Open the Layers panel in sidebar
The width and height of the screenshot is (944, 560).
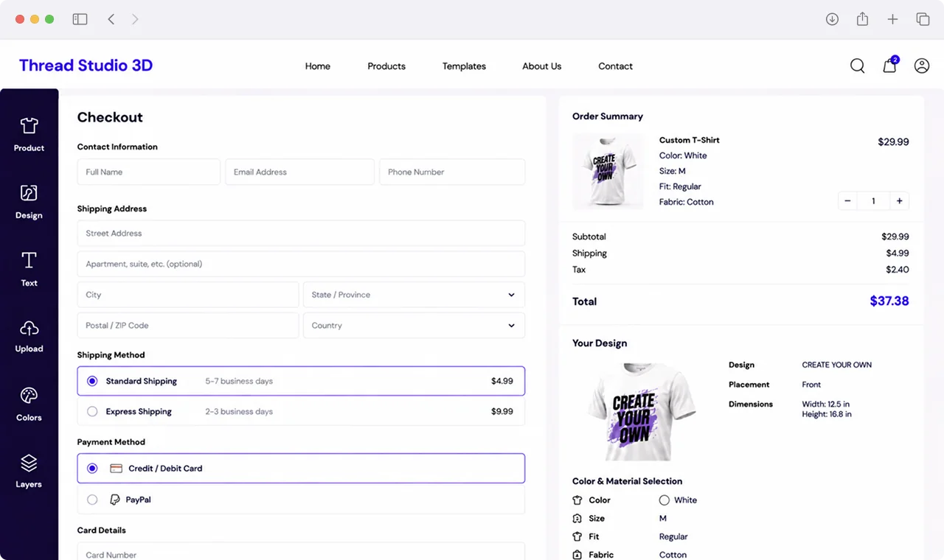[x=29, y=472]
